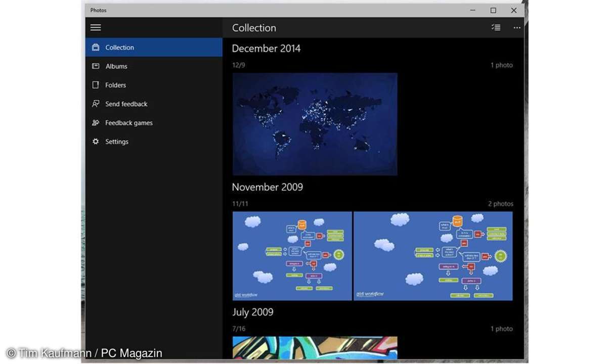
Task: Click the Collection page title
Action: pyautogui.click(x=254, y=28)
